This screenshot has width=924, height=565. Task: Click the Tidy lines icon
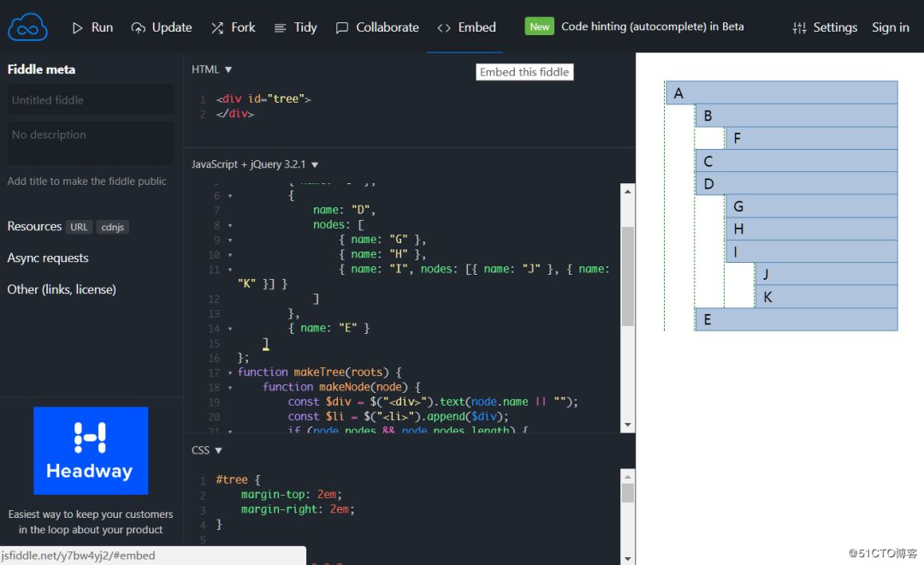pos(280,27)
